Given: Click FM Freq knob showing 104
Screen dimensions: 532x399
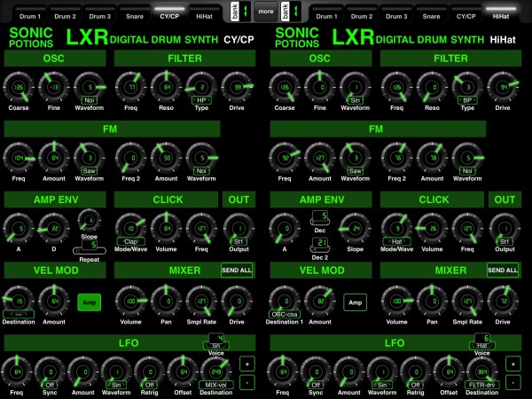Looking at the screenshot, I should coord(19,158).
